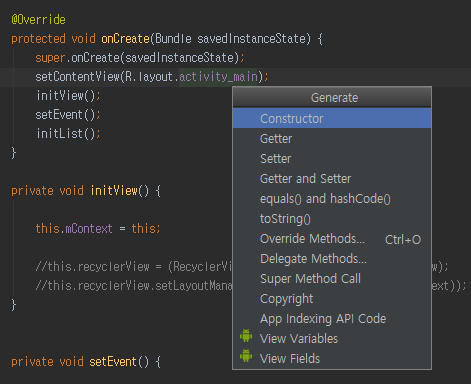Pick equals() and hashCode() generation
This screenshot has height=384, width=471.
tap(332, 199)
